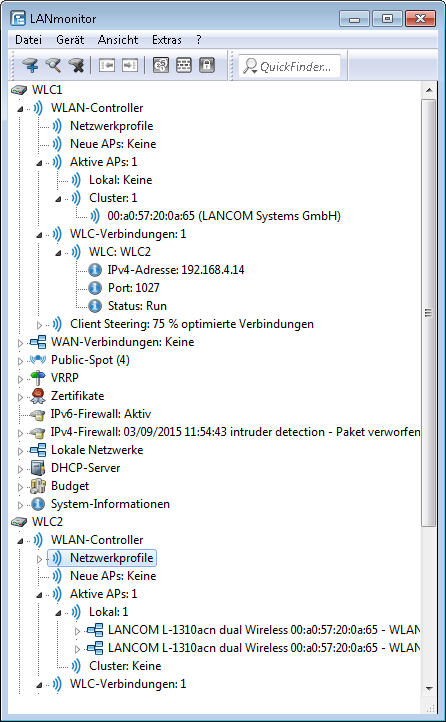Expand the WAN-Verbindungen tree node

click(x=20, y=343)
